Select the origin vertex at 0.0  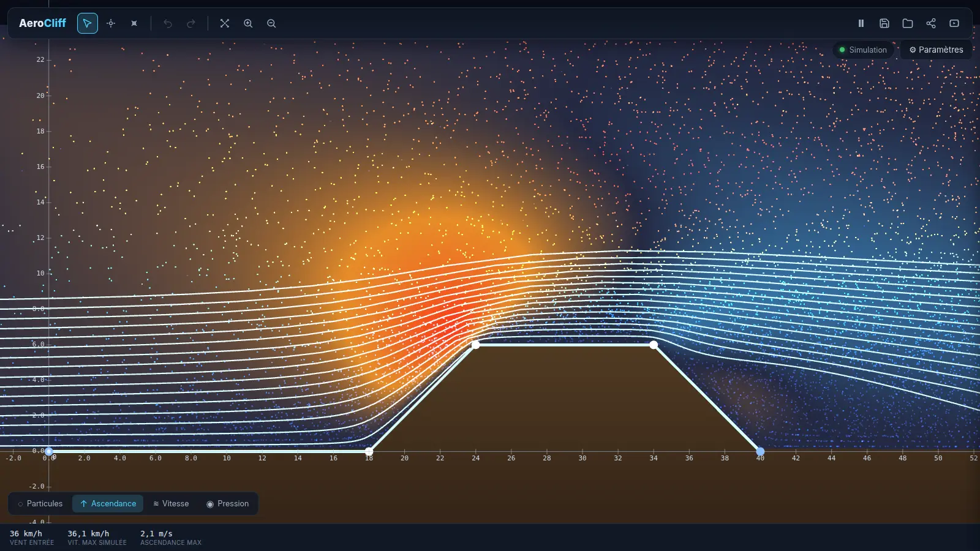tap(48, 452)
